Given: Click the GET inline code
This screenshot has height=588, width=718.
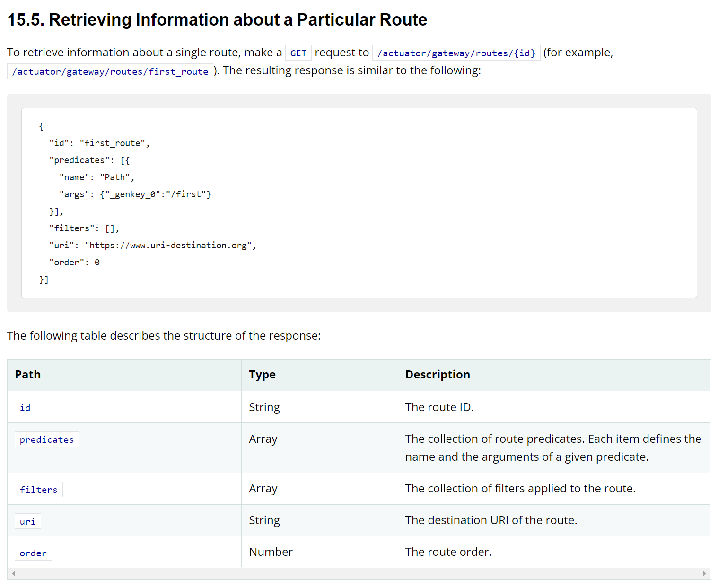Looking at the screenshot, I should 298,53.
